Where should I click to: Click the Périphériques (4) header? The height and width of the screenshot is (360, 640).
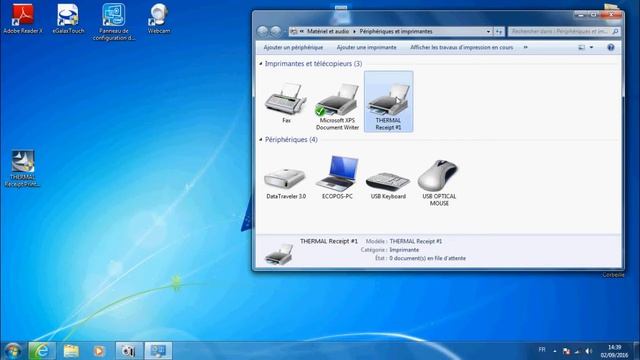[x=291, y=140]
